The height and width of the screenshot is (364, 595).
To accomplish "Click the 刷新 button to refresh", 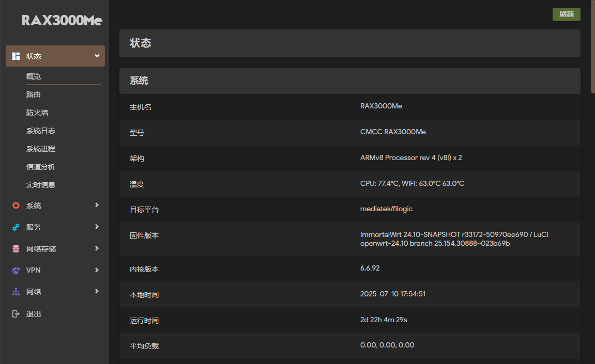I will point(566,14).
